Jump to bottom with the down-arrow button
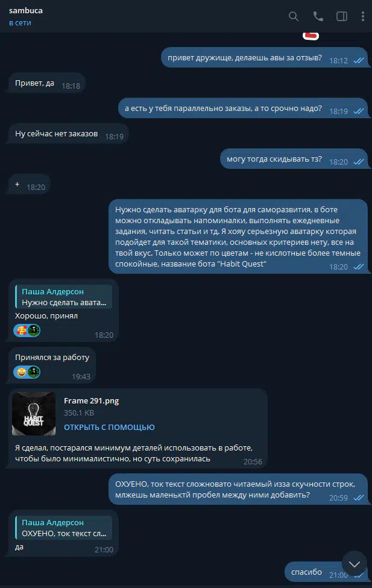372x588 pixels. tap(355, 564)
